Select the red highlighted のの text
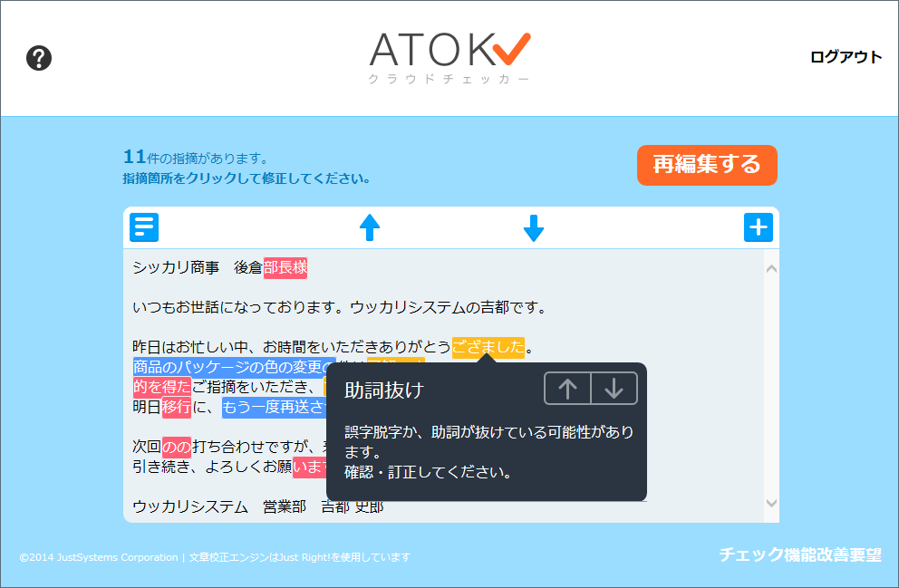This screenshot has height=588, width=899. pyautogui.click(x=177, y=447)
